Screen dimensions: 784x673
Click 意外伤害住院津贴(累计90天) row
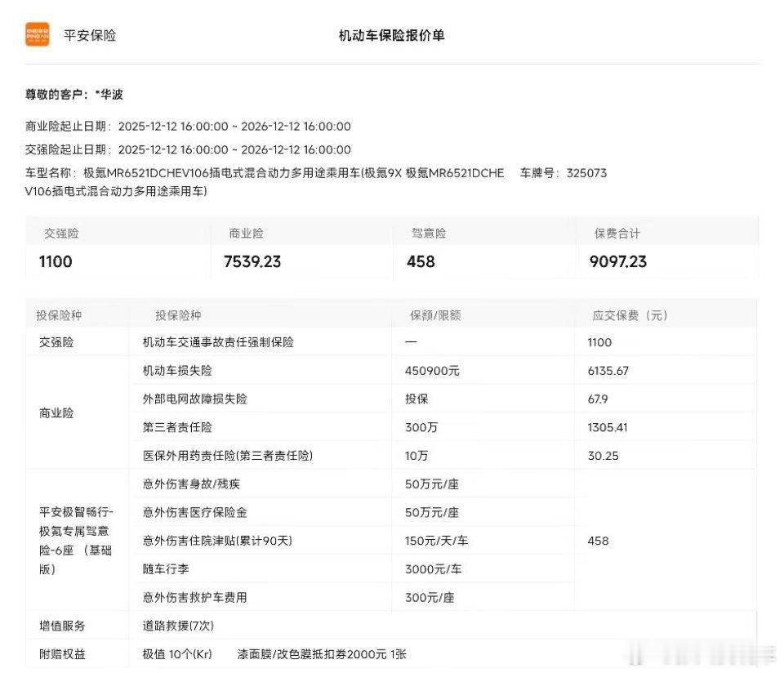pos(217,541)
